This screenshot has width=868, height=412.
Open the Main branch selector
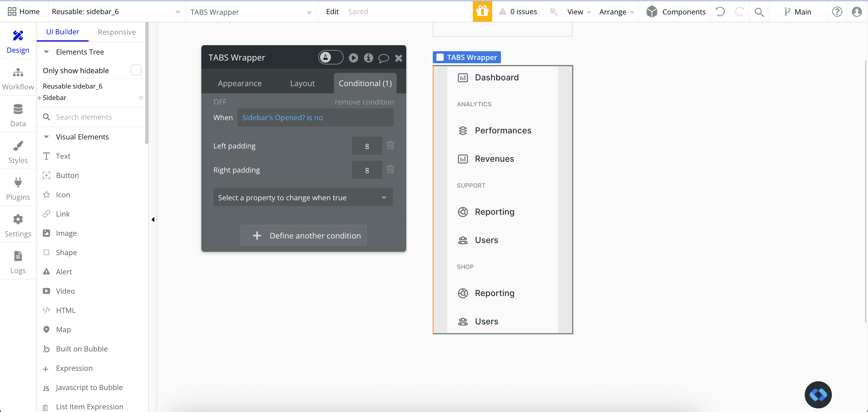click(797, 12)
